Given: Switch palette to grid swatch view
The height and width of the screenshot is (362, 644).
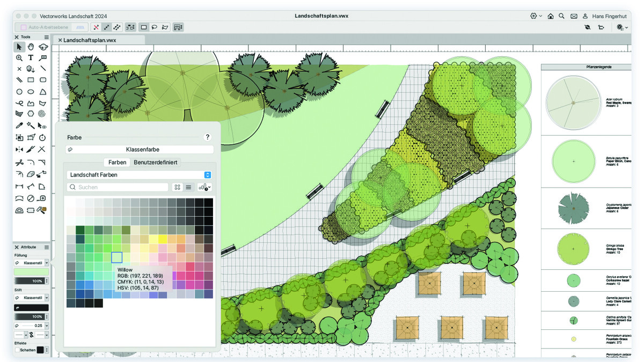Looking at the screenshot, I should coord(178,187).
